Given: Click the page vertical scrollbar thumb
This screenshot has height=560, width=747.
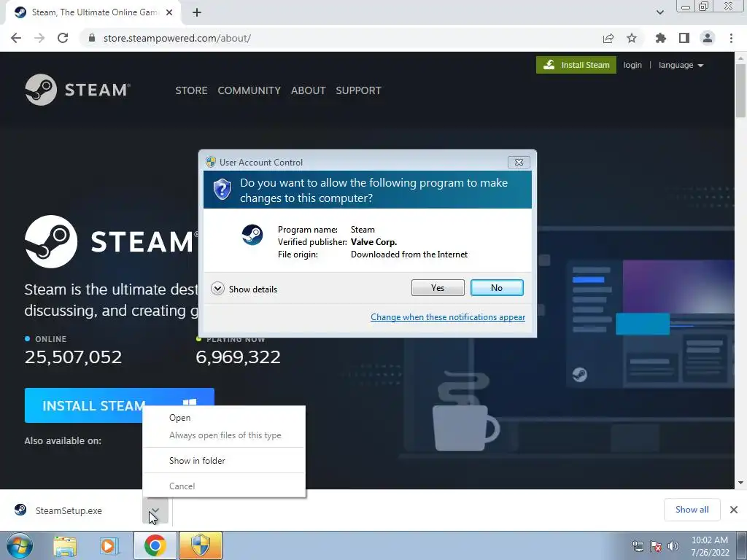Looking at the screenshot, I should point(740,90).
